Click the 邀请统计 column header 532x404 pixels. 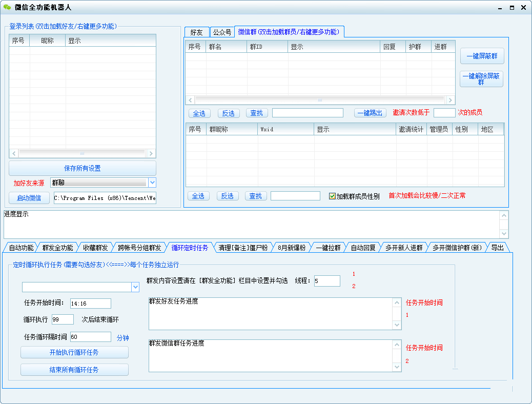(x=411, y=129)
